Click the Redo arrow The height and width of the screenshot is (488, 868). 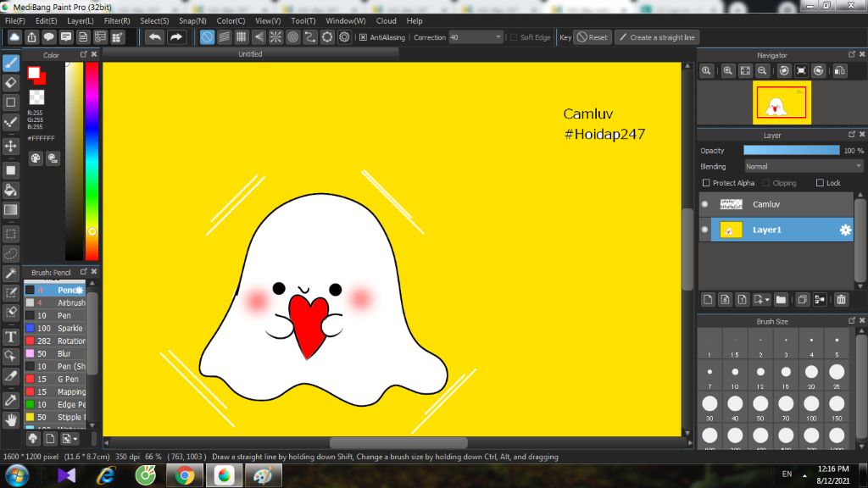(176, 37)
